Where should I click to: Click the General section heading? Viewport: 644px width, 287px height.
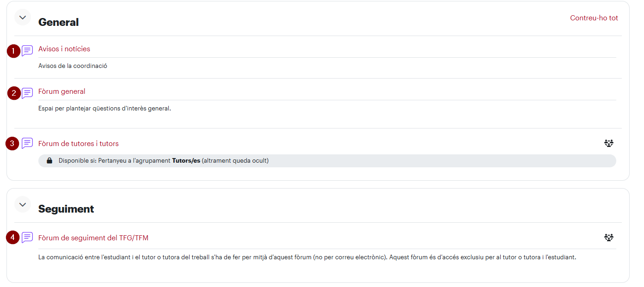point(59,22)
